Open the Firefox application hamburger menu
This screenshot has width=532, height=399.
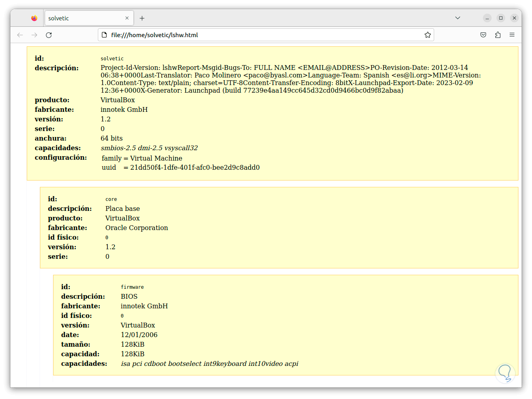coord(512,35)
